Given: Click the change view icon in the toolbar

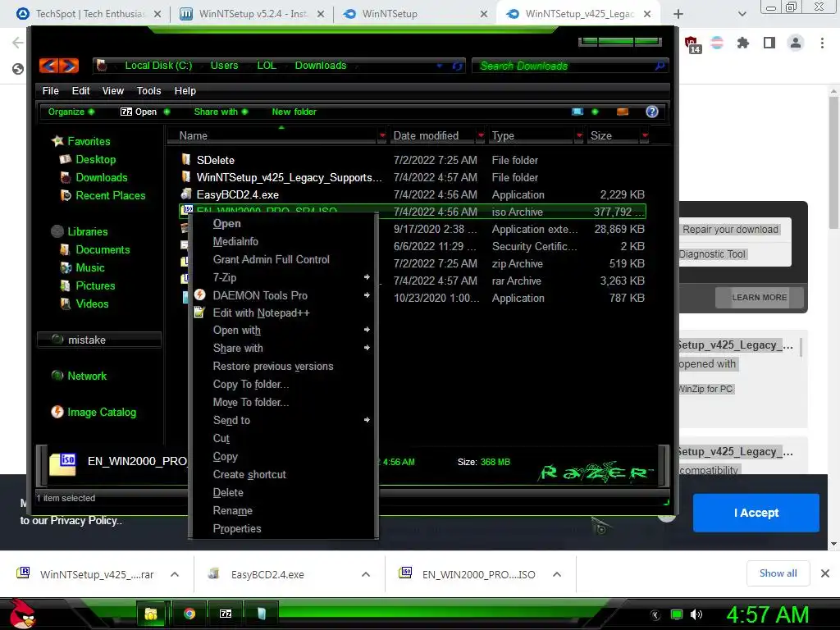Looking at the screenshot, I should 577,112.
